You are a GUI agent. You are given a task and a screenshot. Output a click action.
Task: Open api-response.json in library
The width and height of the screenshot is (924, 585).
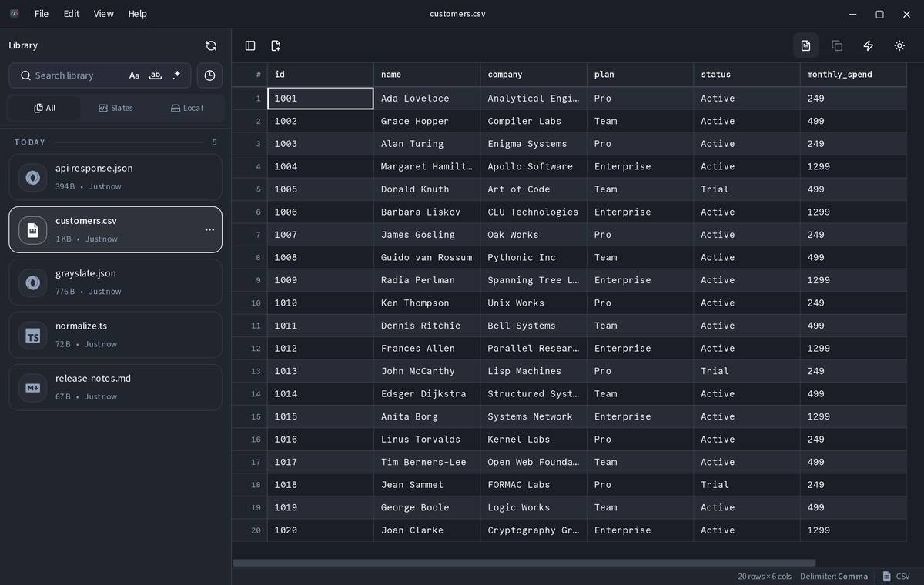point(115,177)
